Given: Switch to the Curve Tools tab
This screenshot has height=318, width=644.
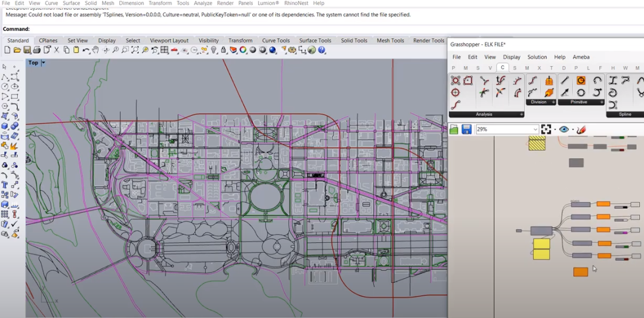Looking at the screenshot, I should click(x=275, y=41).
